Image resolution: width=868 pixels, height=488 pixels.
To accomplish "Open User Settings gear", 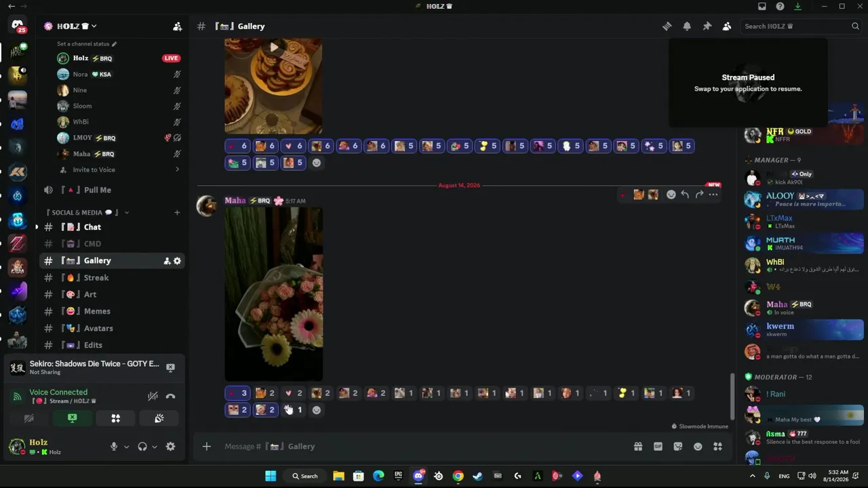I will pos(170,447).
